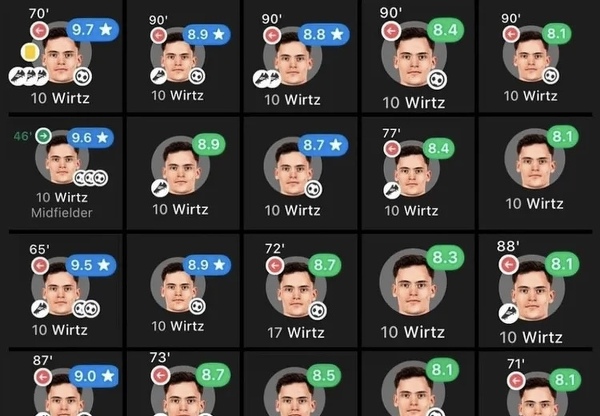Screen dimensions: 600x416
Task: Click the green 8.5 rating badge
Action: pyautogui.click(x=323, y=375)
